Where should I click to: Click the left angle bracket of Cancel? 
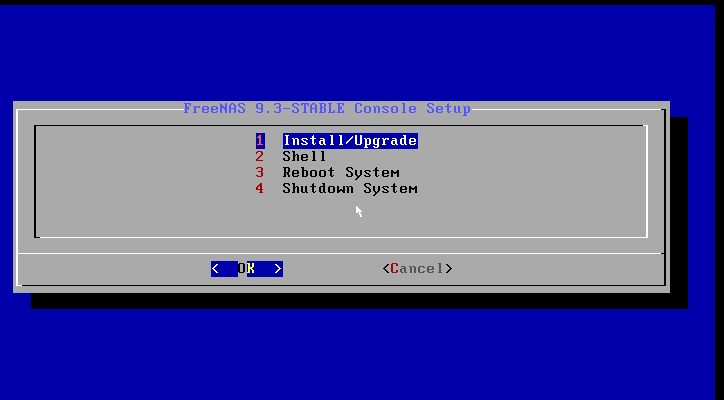[x=386, y=268]
